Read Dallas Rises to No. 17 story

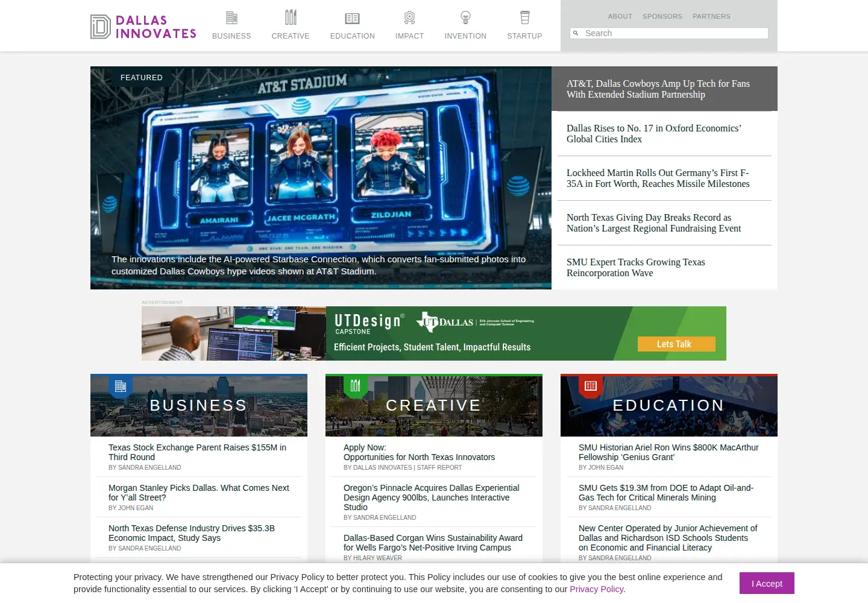(x=654, y=134)
